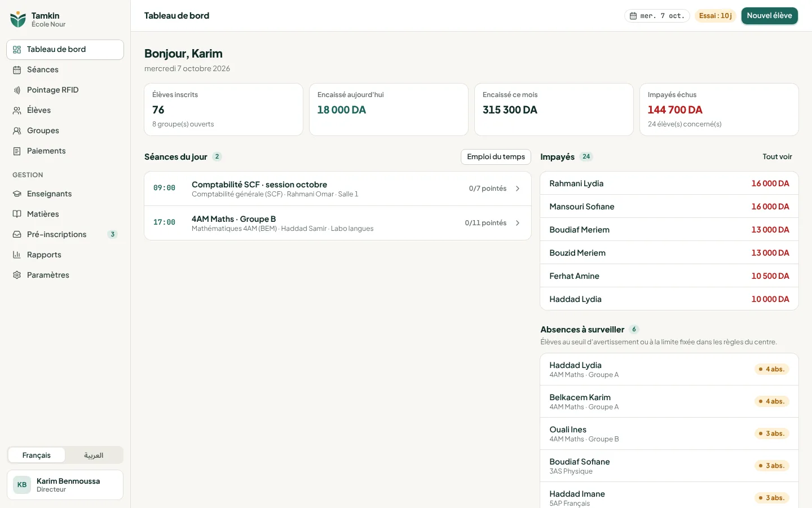The image size is (812, 508).
Task: Click the 0/7 pointés count
Action: coord(488,189)
